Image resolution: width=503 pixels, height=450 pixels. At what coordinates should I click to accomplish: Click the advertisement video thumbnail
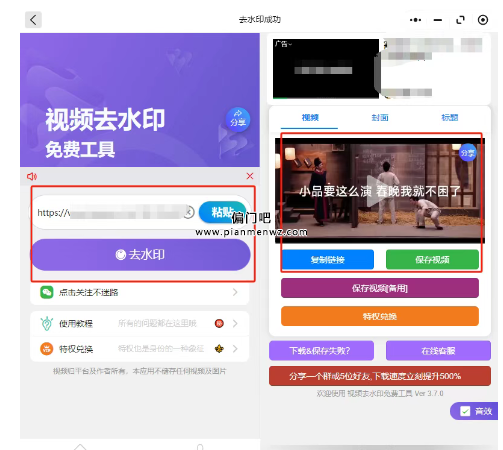[x=326, y=69]
